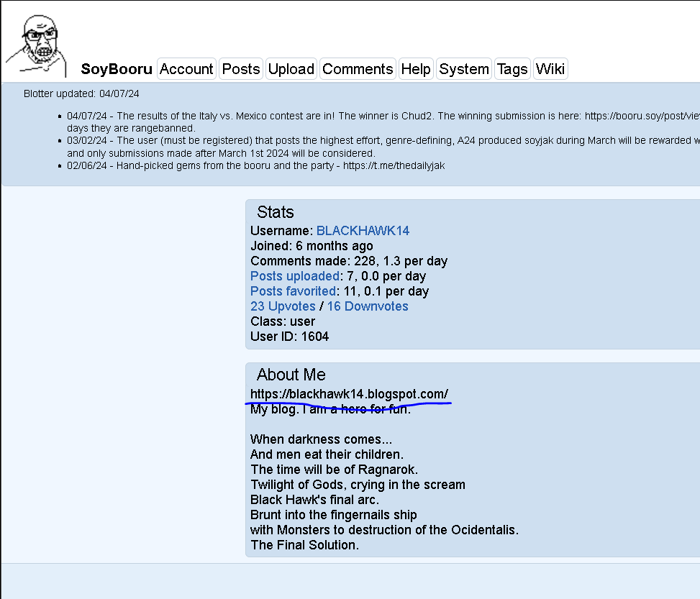The image size is (700, 599).
Task: Click the 03/02/24 A24 soyjak blotter entry
Action: 383,147
